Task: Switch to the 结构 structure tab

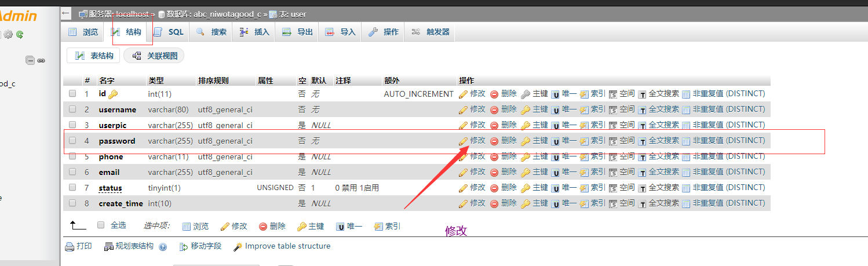Action: (126, 32)
